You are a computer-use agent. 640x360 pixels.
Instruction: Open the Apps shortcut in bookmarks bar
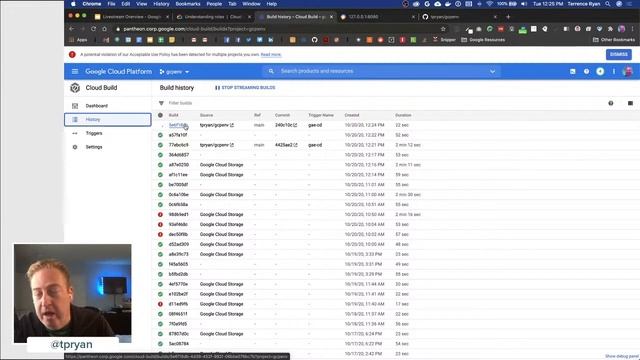point(78,40)
